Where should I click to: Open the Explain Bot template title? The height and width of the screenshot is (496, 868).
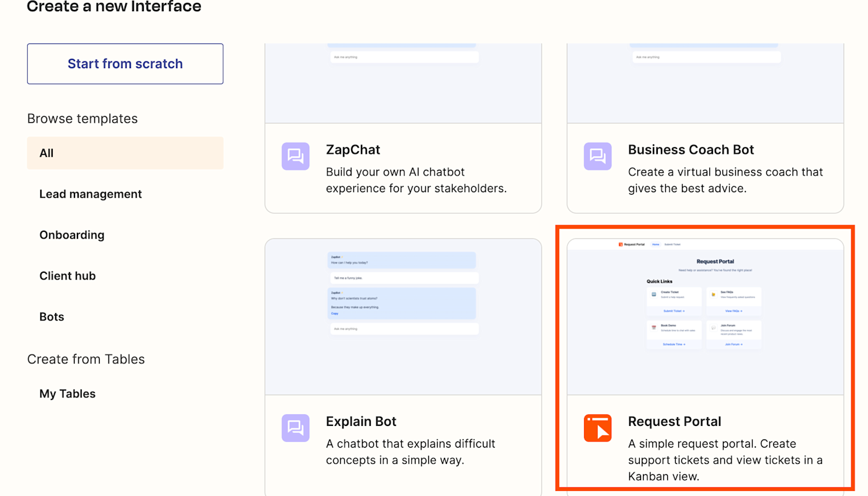tap(361, 422)
